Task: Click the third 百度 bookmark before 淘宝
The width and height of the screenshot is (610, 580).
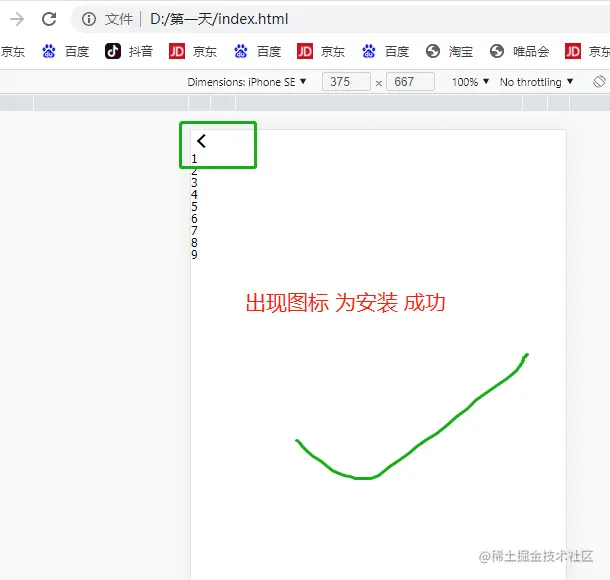Action: [386, 51]
